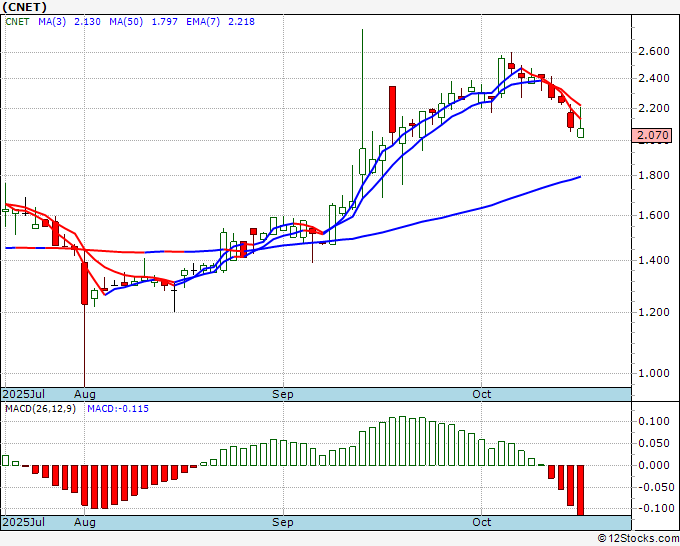The width and height of the screenshot is (680, 546).
Task: Click the 1.400 price axis label
Action: point(654,261)
